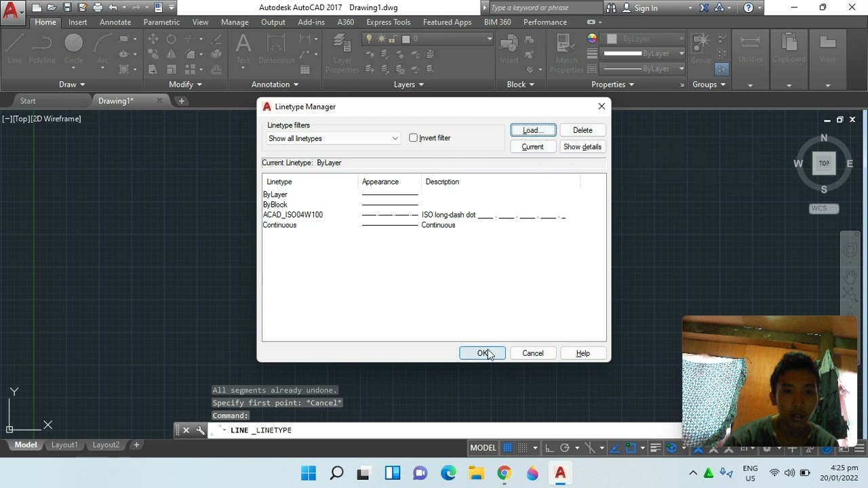Viewport: 868px width, 488px height.
Task: Expand the Block panel
Action: (x=520, y=84)
